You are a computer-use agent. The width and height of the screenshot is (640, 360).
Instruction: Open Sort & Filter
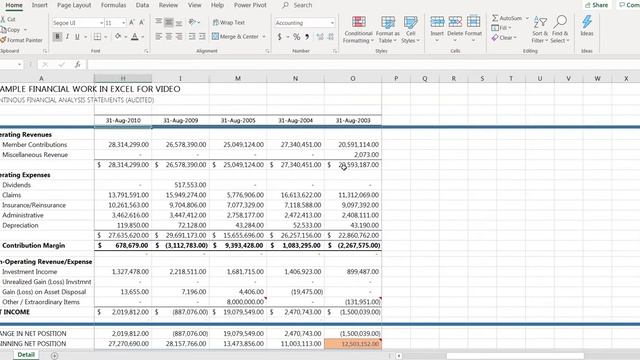(540, 30)
